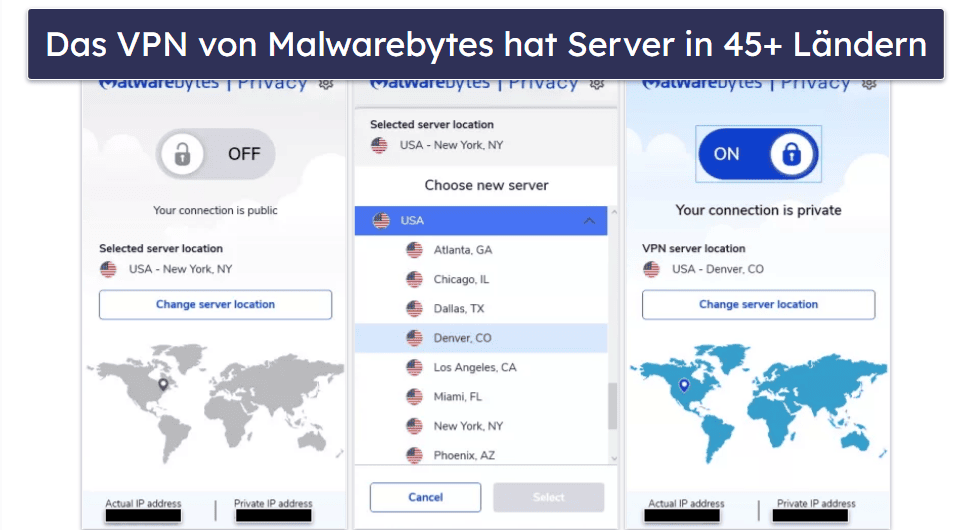This screenshot has width=970, height=530.
Task: Open settings gear in right panel
Action: click(x=869, y=84)
